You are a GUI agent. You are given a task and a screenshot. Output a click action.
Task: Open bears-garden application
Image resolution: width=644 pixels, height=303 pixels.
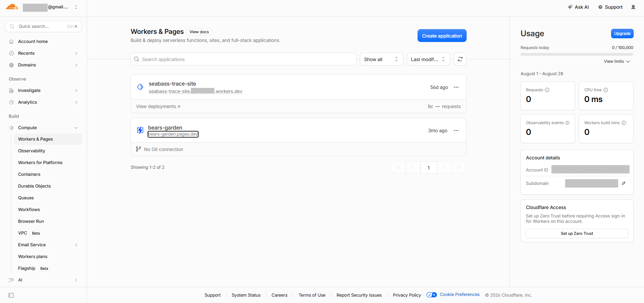point(165,128)
